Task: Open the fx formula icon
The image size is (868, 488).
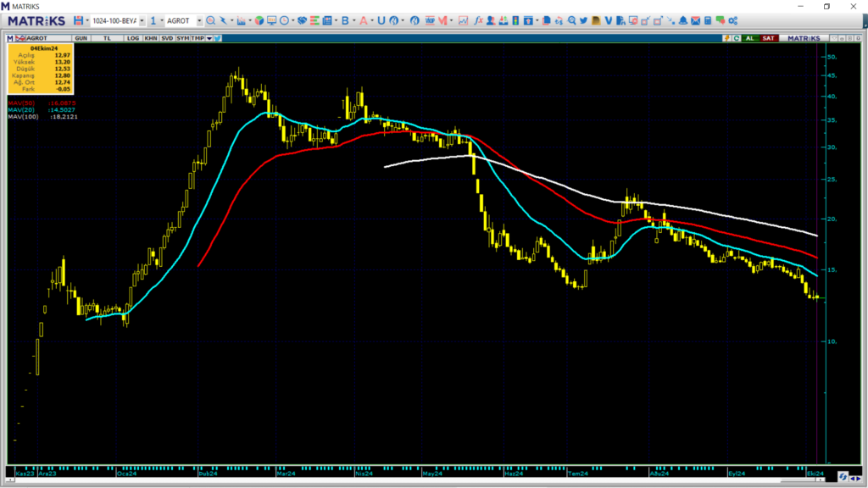Action: (478, 20)
